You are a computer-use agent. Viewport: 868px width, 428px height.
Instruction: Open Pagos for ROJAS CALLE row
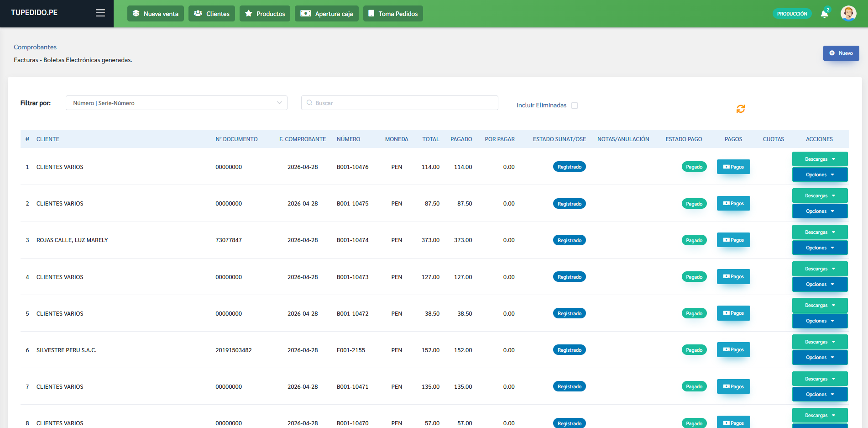point(733,240)
